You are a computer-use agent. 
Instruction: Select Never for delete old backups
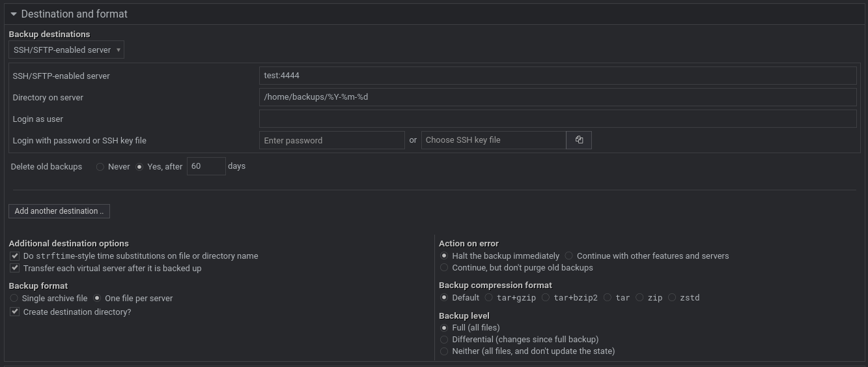click(100, 167)
